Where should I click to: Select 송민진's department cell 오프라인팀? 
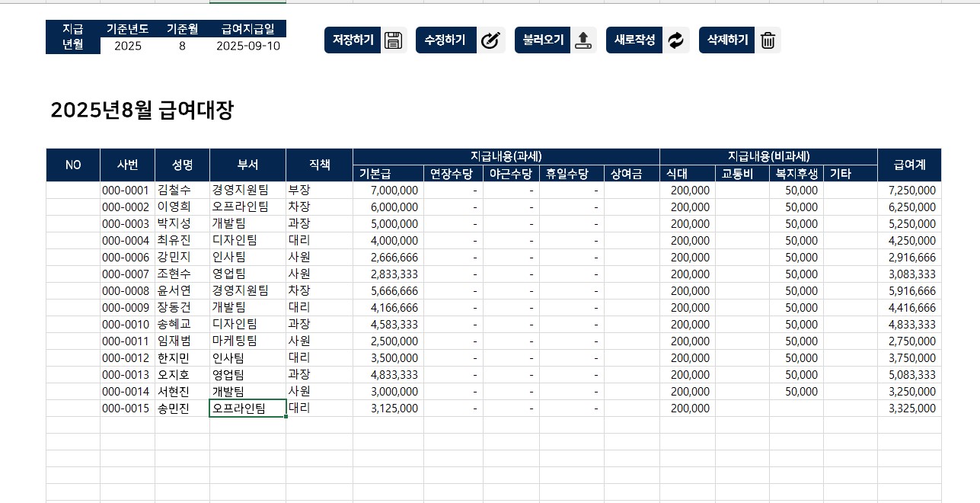pos(247,408)
